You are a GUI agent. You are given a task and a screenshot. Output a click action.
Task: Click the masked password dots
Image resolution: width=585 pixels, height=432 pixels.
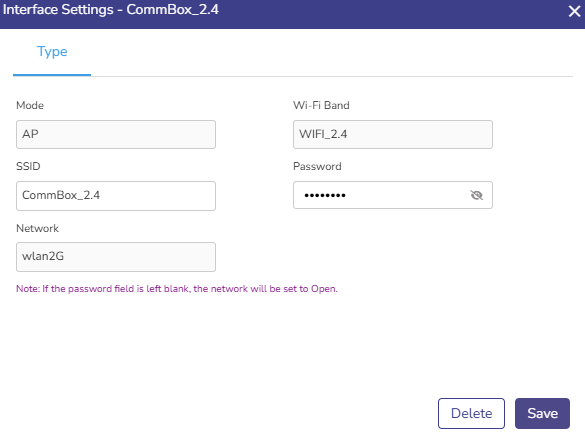[325, 195]
